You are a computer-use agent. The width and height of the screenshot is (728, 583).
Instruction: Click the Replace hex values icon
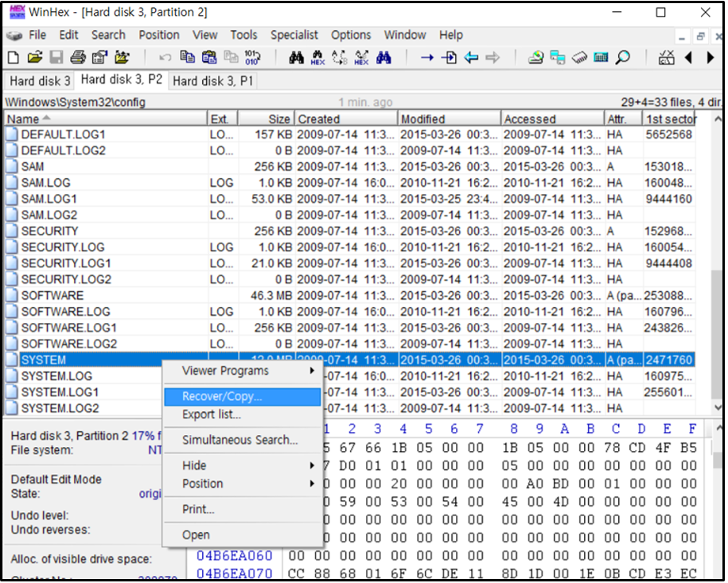click(x=361, y=57)
